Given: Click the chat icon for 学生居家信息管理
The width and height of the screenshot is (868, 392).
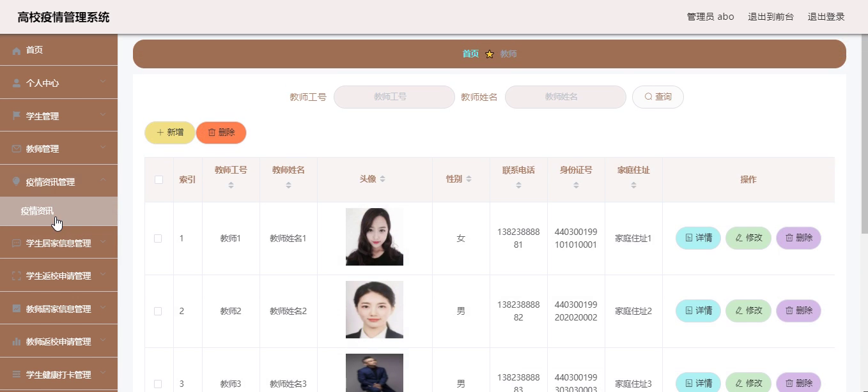Looking at the screenshot, I should (x=17, y=243).
